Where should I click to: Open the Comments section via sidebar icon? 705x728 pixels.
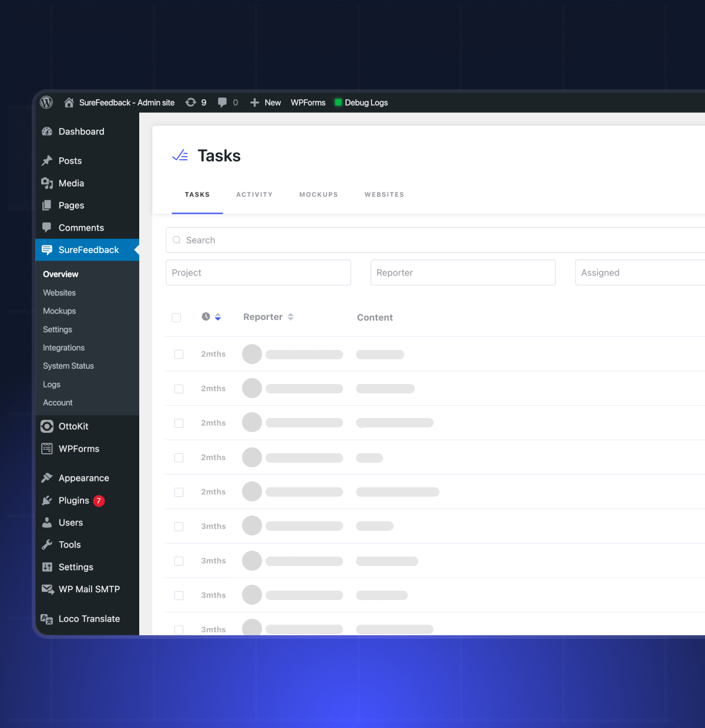[x=47, y=227]
